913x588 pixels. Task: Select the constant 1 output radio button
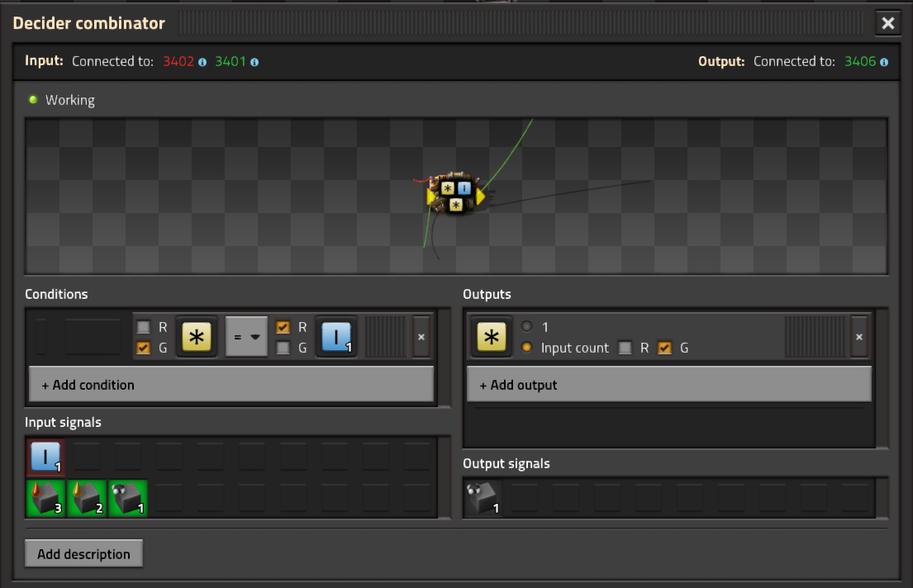pyautogui.click(x=527, y=326)
